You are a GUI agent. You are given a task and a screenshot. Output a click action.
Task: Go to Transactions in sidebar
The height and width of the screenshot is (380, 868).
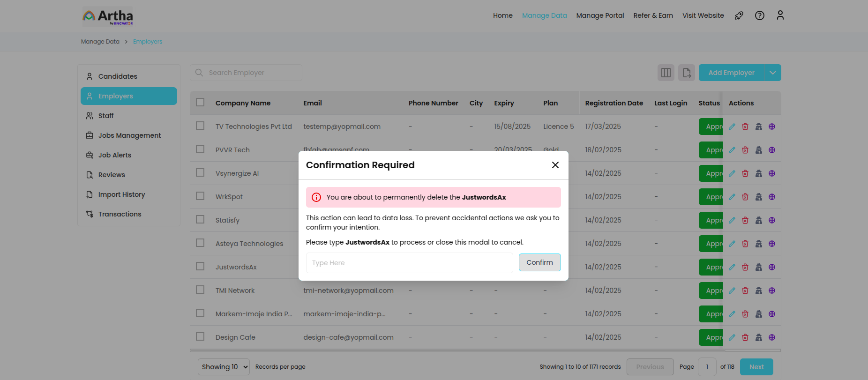120,214
